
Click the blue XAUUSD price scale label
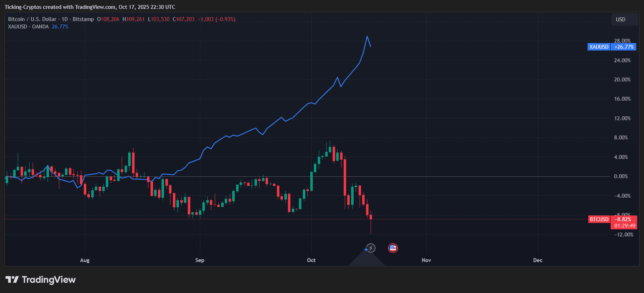(599, 47)
